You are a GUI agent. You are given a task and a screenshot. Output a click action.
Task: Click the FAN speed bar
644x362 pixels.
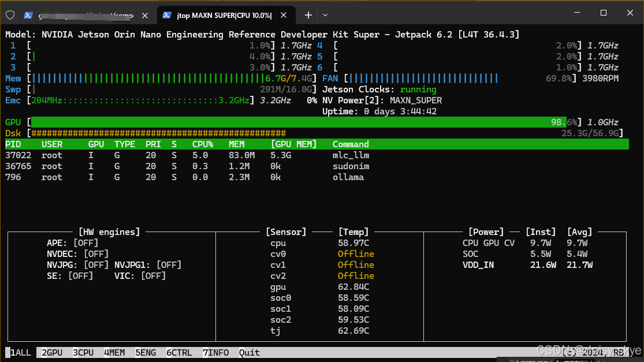point(460,79)
